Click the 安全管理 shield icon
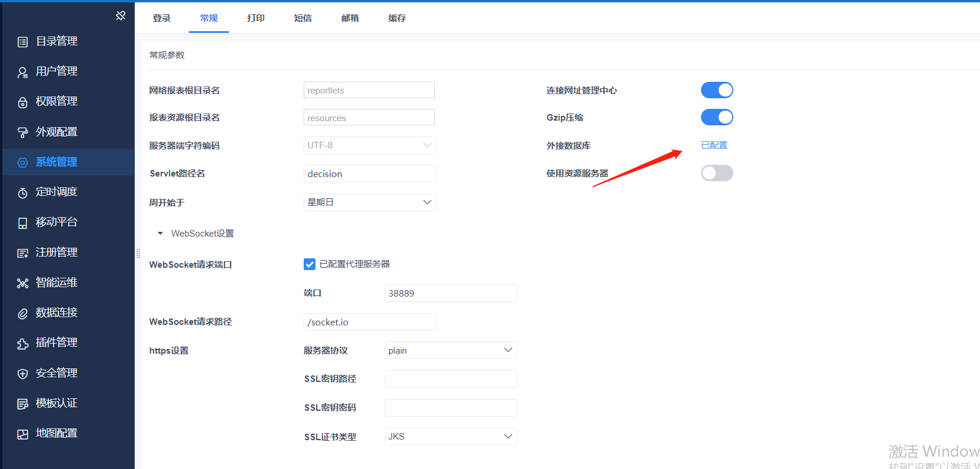This screenshot has width=980, height=469. [x=23, y=374]
